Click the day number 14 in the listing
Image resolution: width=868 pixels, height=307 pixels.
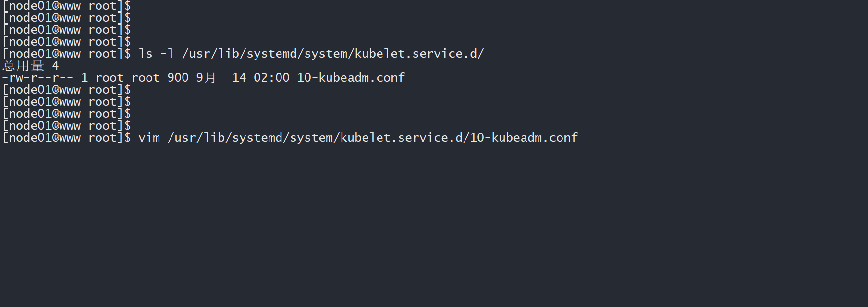[239, 78]
